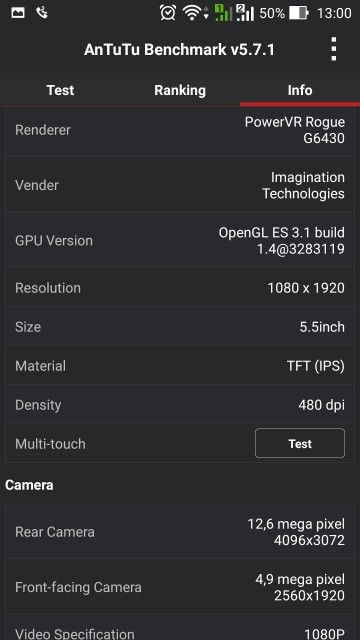Tap the clock showing 13:00
Image resolution: width=360 pixels, height=640 pixels.
pos(334,13)
